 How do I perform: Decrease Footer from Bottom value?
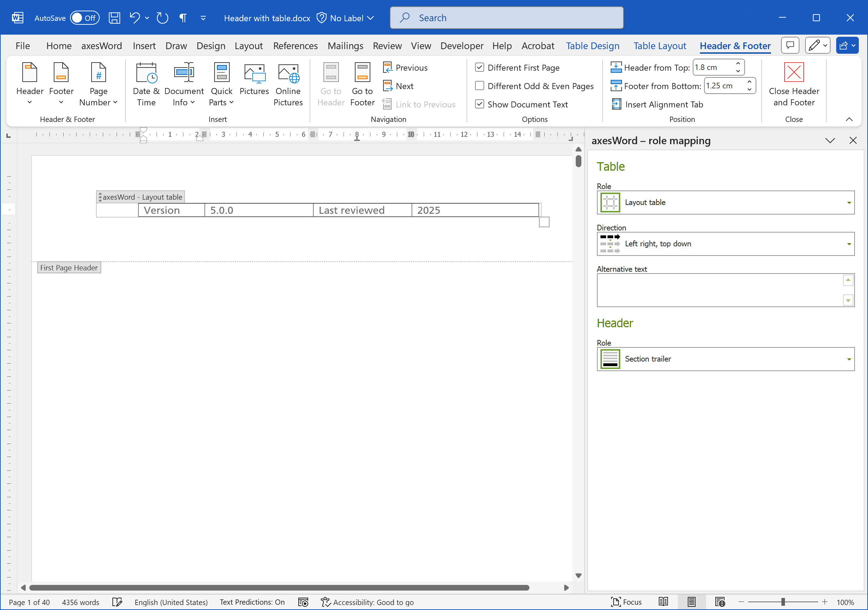[749, 89]
